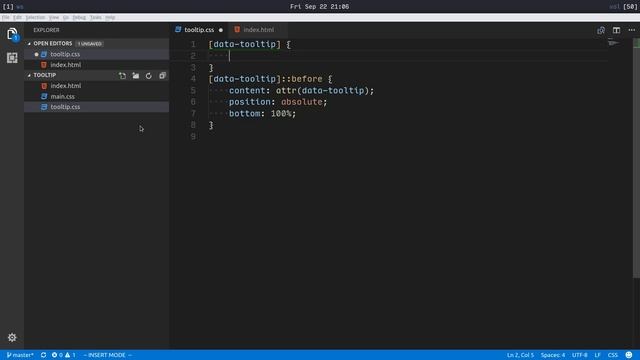
Task: Click the CSS file icon on tooltip.css tab
Action: [178, 29]
